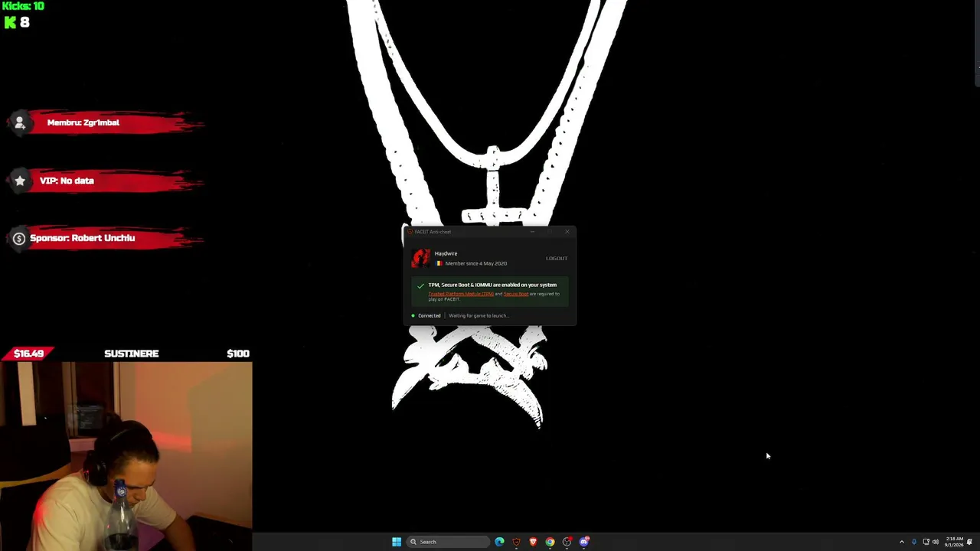Click the Haydwire profile avatar
The height and width of the screenshot is (551, 980).
click(x=421, y=259)
